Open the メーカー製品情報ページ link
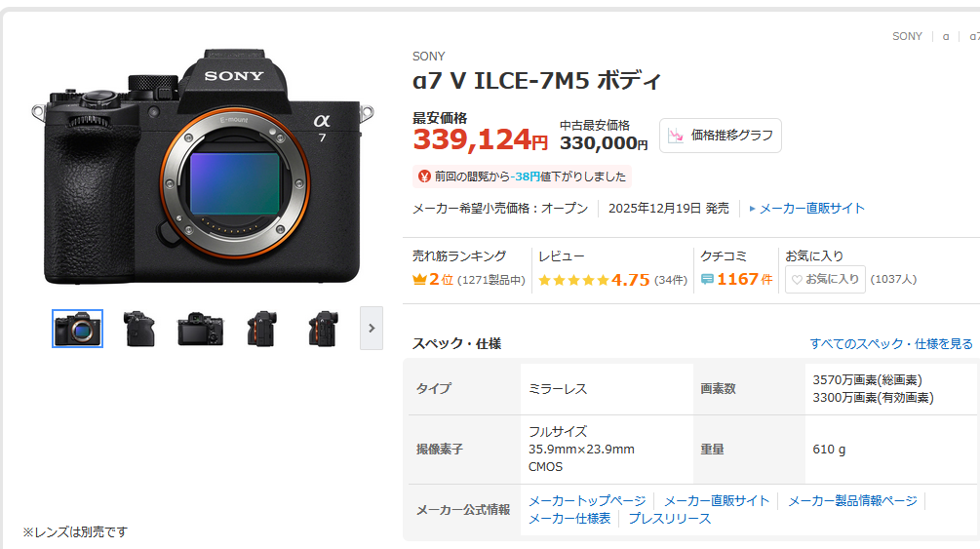The height and width of the screenshot is (549, 980). coord(852,501)
